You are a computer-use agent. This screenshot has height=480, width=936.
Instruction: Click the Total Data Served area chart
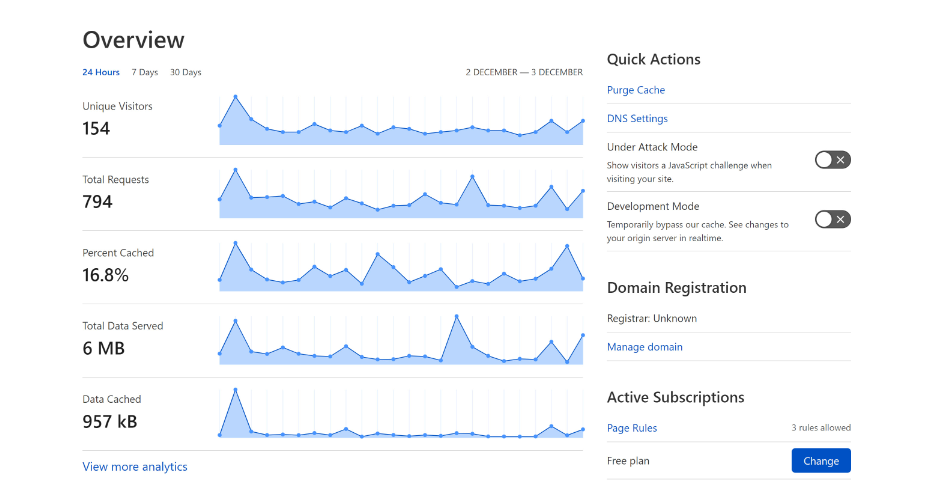(x=401, y=339)
